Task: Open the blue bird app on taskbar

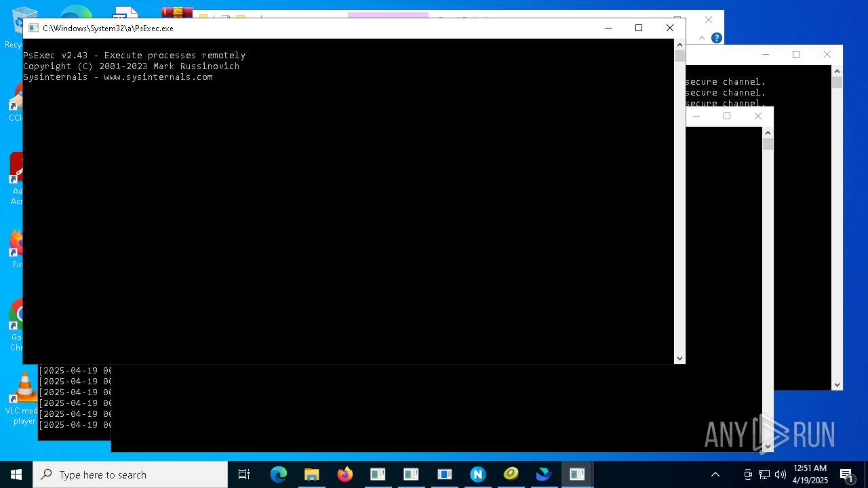Action: pos(544,474)
